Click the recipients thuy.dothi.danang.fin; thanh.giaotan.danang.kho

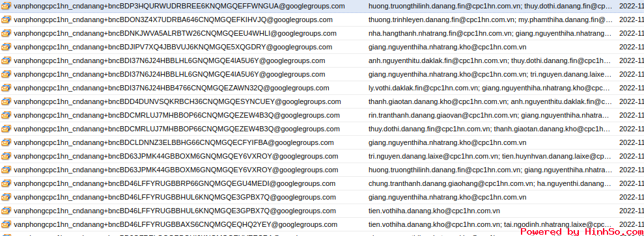490,129
